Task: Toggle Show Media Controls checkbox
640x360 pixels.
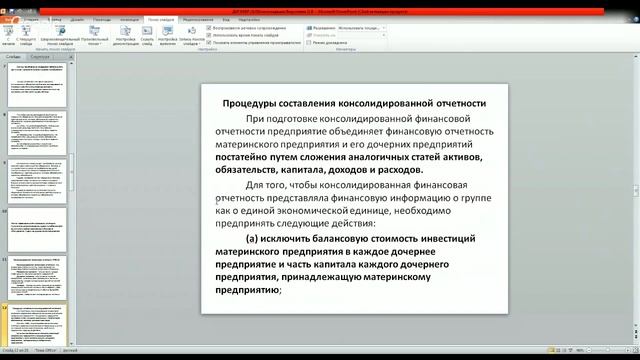Action: click(209, 42)
